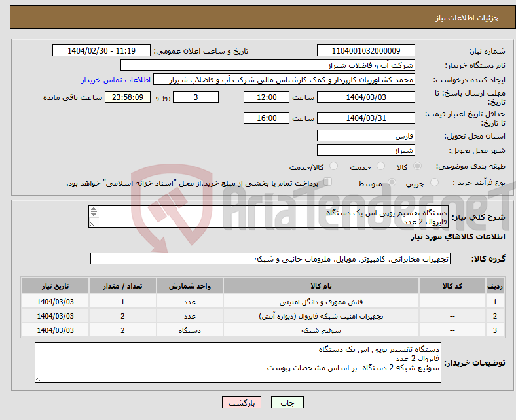Click the بازگشت (back) button
Screen dimensions: 516x420
point(242,402)
